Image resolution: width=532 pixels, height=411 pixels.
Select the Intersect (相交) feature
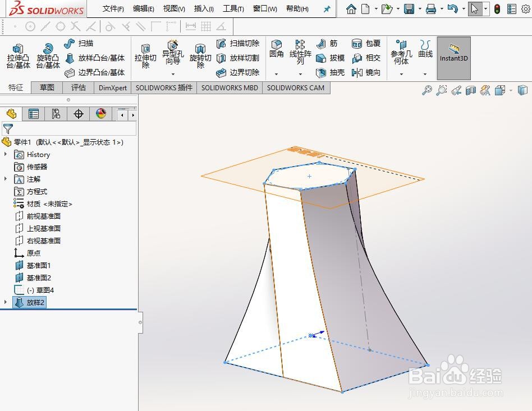coord(366,58)
